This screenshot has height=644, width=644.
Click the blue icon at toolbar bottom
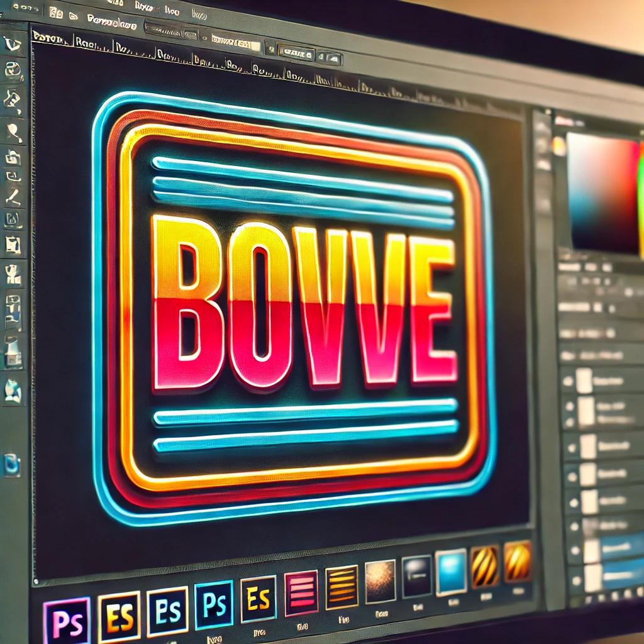(11, 465)
